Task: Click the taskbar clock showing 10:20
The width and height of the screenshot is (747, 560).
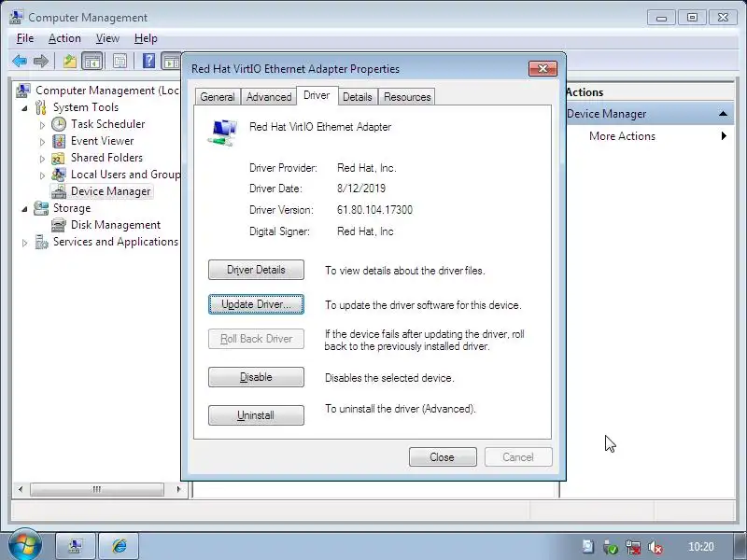Action: 701,547
